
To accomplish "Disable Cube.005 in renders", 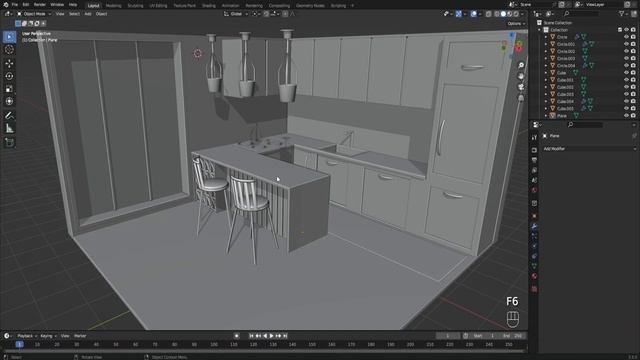I will coord(633,109).
